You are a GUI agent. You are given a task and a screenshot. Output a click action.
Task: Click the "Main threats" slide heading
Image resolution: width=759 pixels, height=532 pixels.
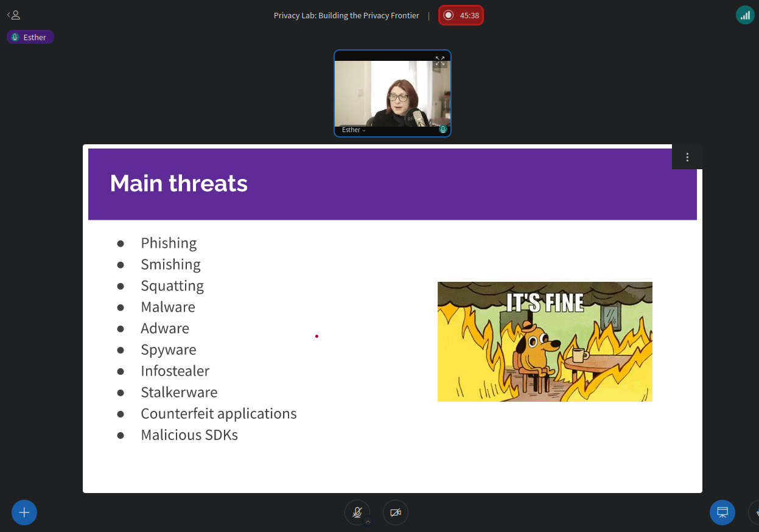coord(179,183)
